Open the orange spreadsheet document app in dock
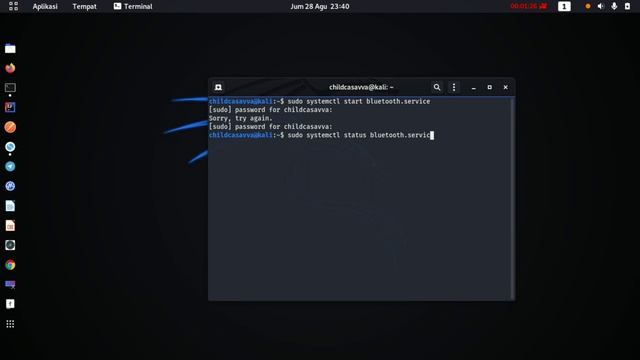The width and height of the screenshot is (640, 360). tap(10, 225)
